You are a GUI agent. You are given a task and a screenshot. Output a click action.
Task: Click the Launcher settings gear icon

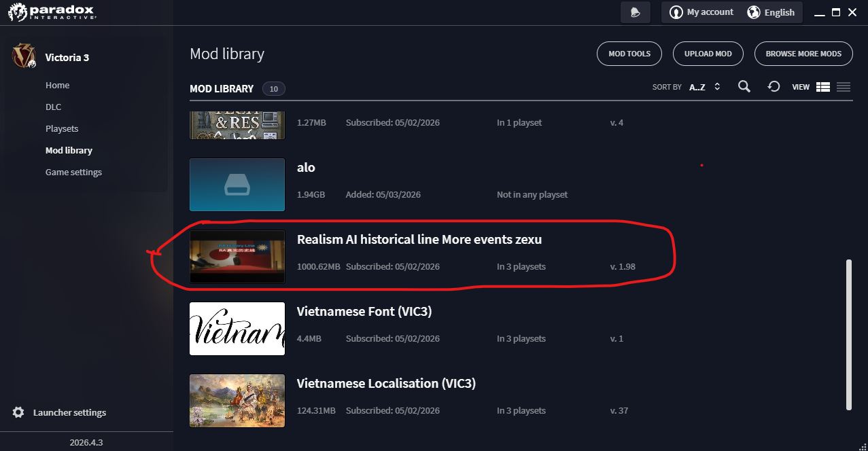point(18,412)
